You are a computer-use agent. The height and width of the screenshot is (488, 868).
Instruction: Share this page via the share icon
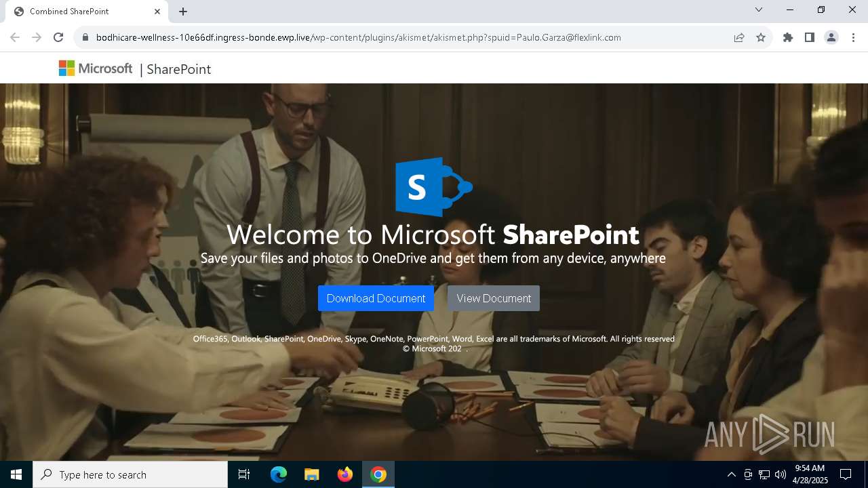click(x=739, y=37)
